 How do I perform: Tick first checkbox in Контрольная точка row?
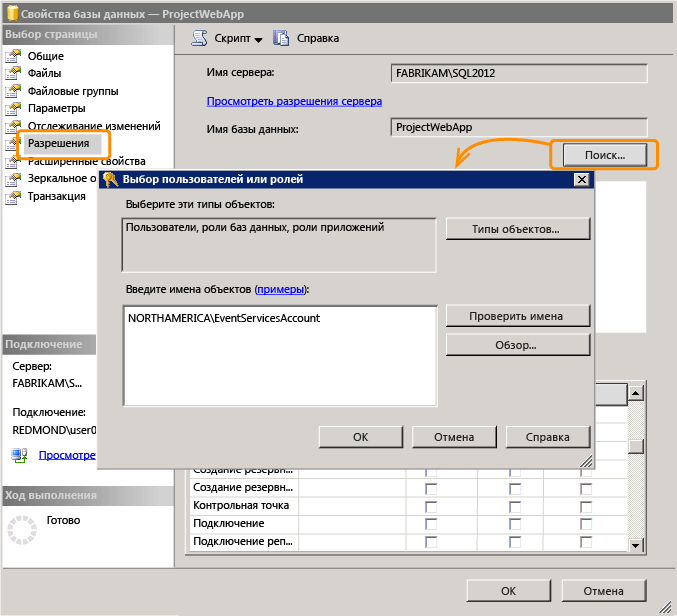431,506
